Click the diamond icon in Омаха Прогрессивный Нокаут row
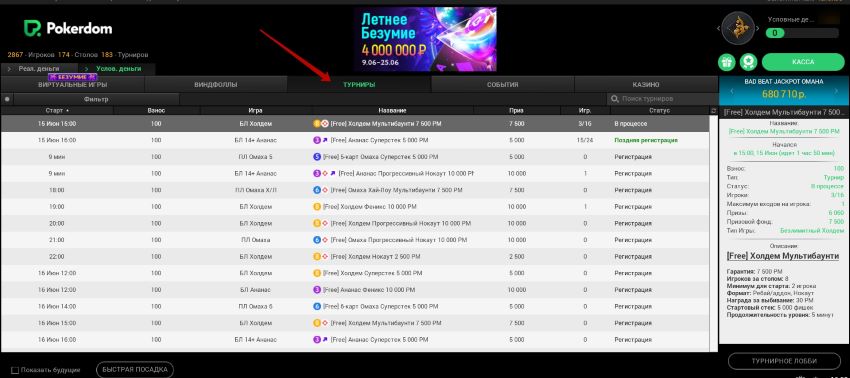The width and height of the screenshot is (850, 378). 325,240
